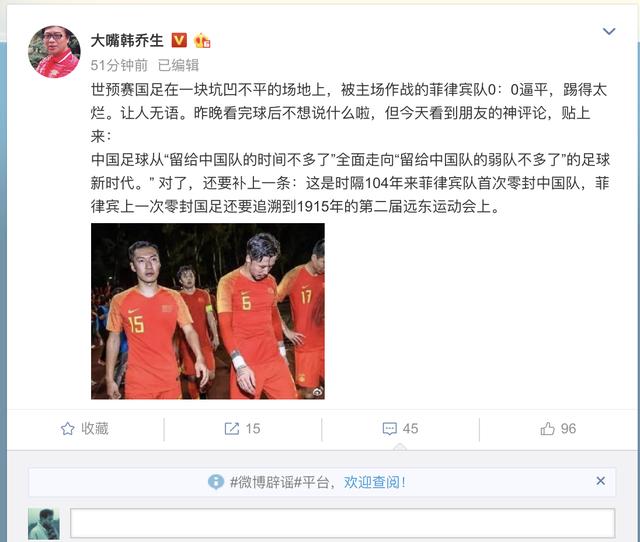Open the 已编辑 edit history
Screen dimensions: 640x542
click(178, 65)
